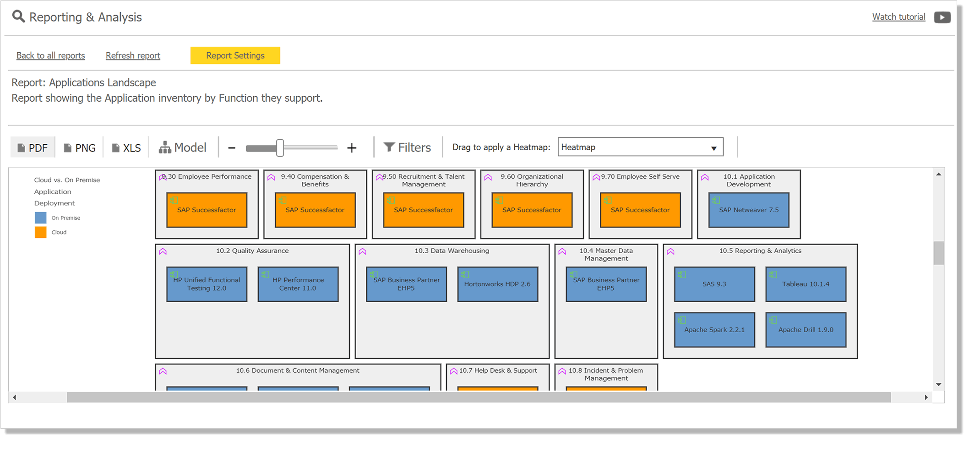This screenshot has height=458, width=980.
Task: Collapse the 10.1 Application Development group
Action: tap(705, 177)
